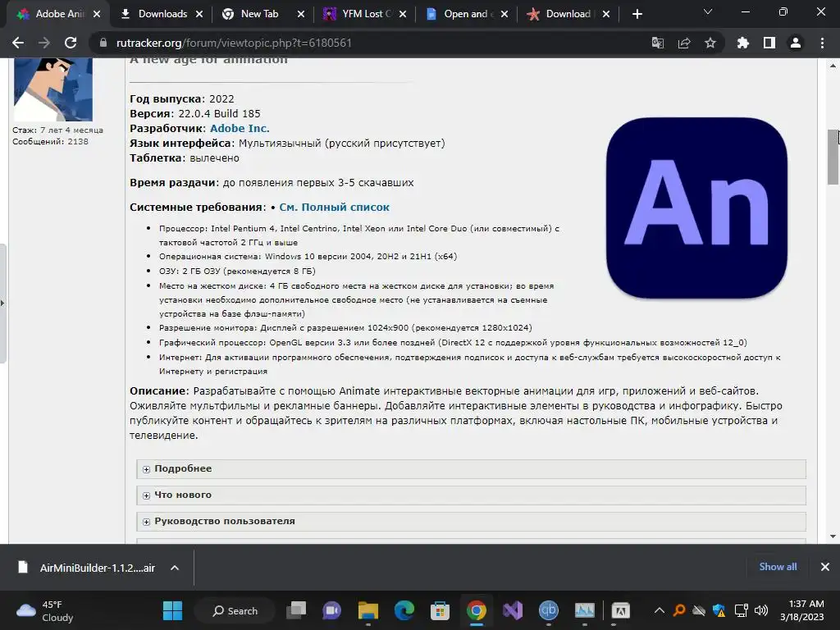Open Windows Security tray icon
Image resolution: width=840 pixels, height=630 pixels.
click(719, 610)
